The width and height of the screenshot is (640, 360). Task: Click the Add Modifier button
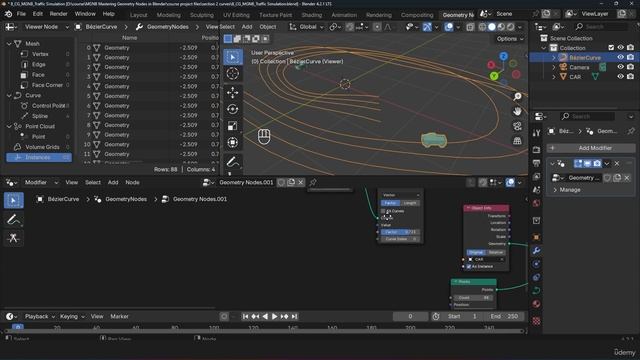point(591,148)
